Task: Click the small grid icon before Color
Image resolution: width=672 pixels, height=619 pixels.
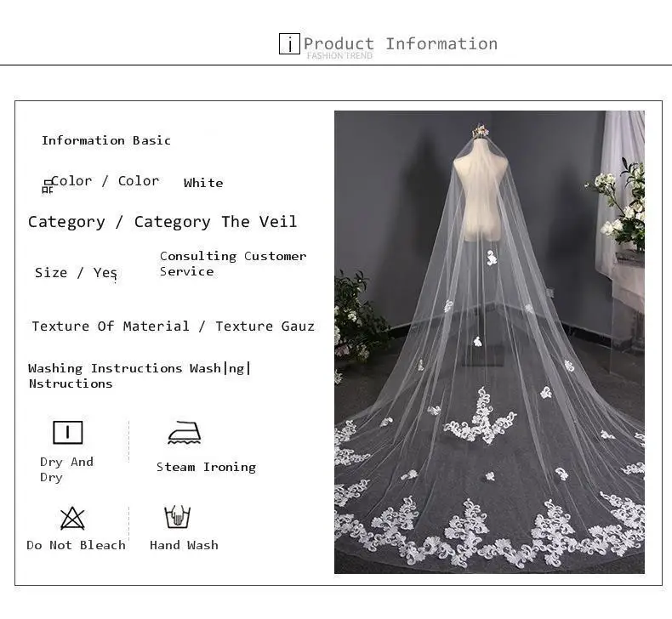Action: coord(47,187)
